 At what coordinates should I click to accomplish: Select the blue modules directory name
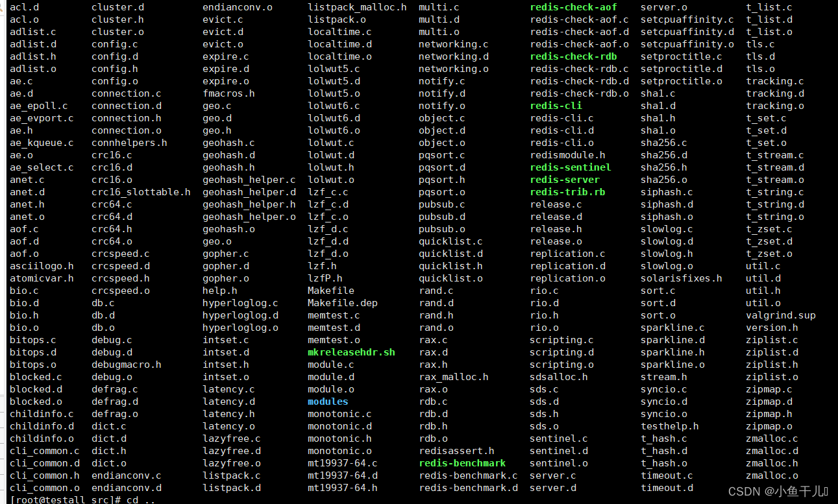coord(328,402)
